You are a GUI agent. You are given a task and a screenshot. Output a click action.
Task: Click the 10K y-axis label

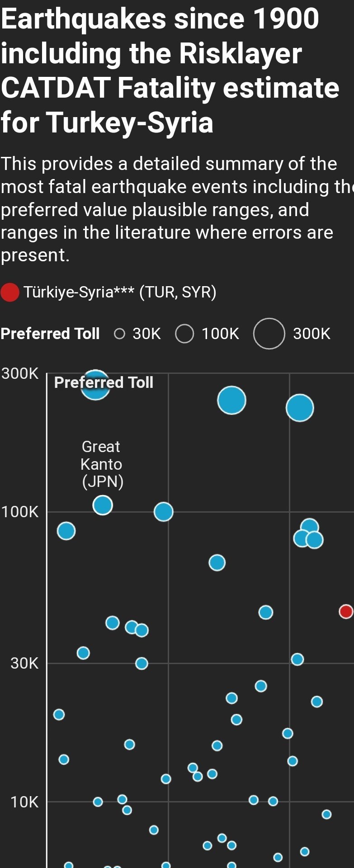click(x=24, y=802)
